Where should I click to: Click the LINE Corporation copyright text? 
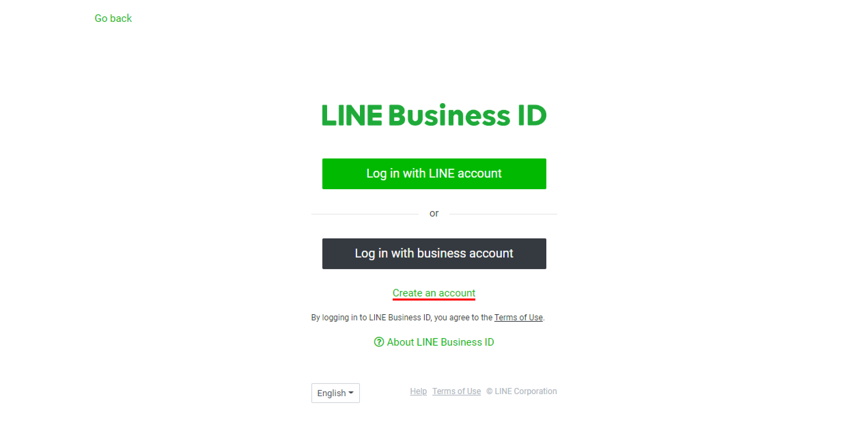(x=521, y=391)
